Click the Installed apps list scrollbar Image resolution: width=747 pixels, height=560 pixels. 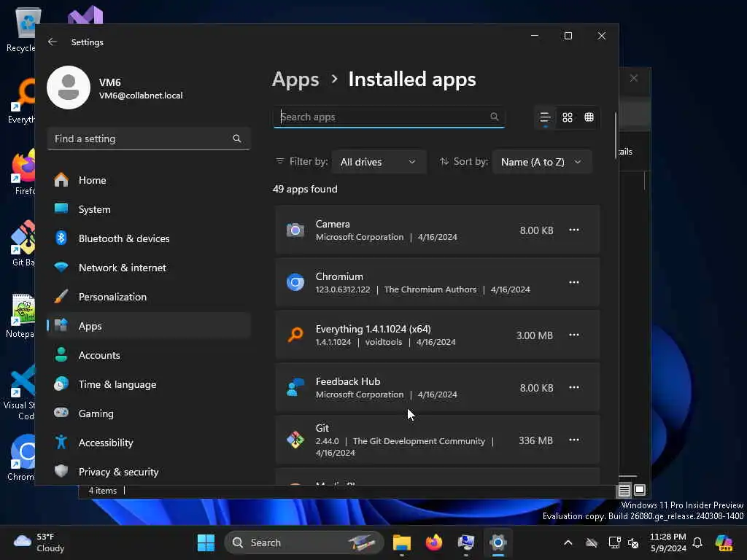coord(616,136)
